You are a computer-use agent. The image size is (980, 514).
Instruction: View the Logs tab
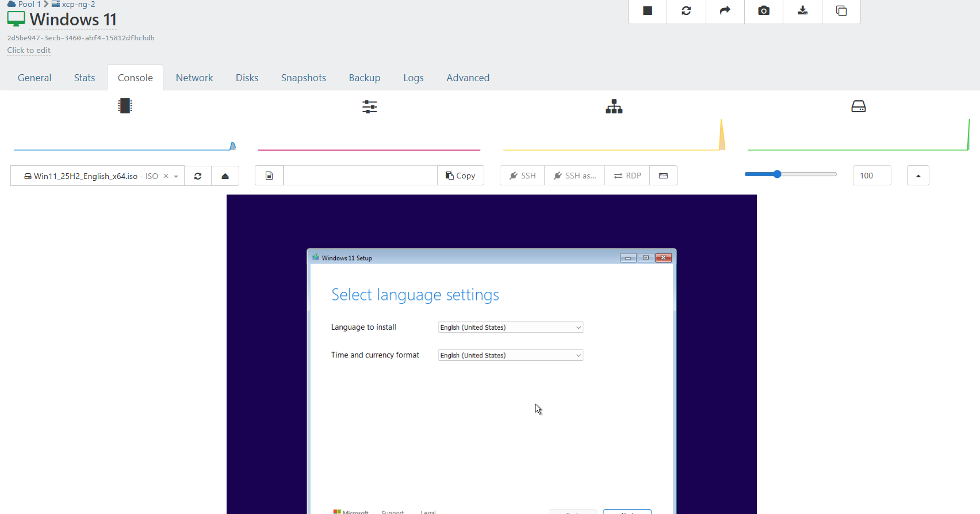pyautogui.click(x=414, y=78)
